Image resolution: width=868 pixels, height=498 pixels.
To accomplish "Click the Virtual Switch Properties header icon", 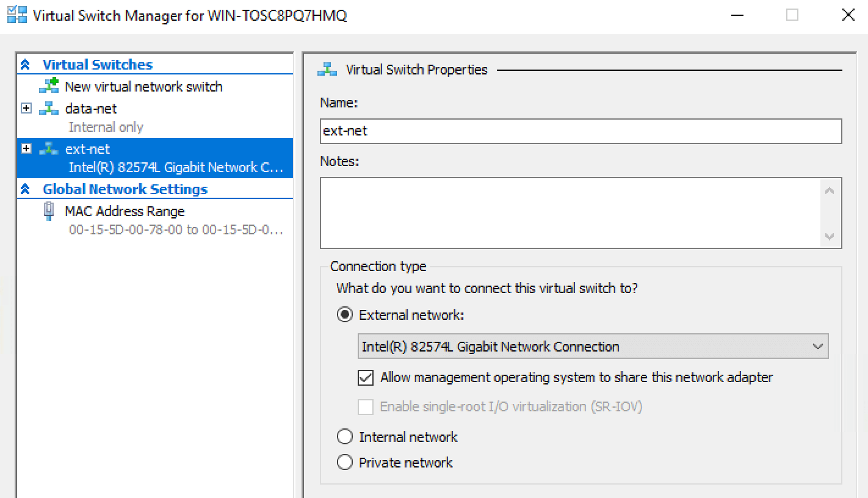I will coord(326,69).
